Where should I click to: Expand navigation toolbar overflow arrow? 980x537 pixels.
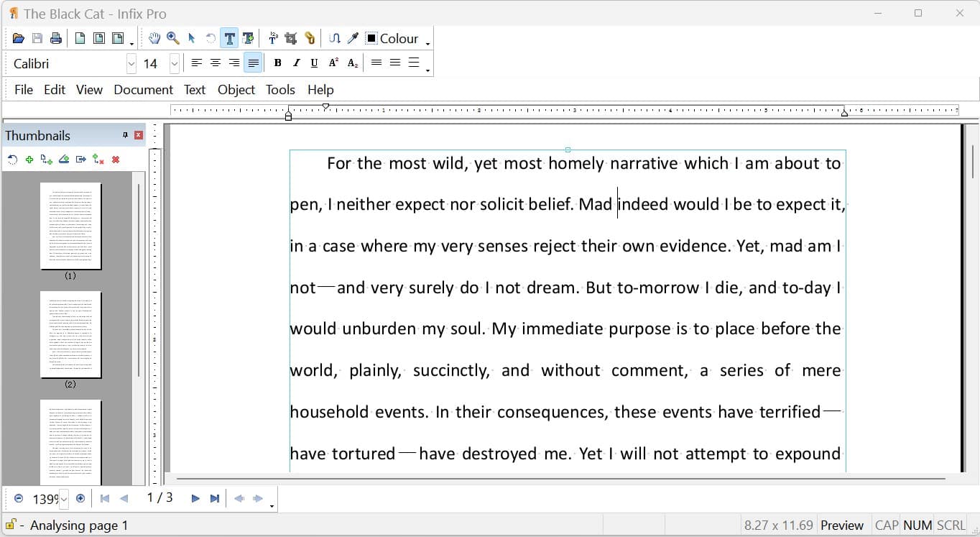tap(272, 506)
